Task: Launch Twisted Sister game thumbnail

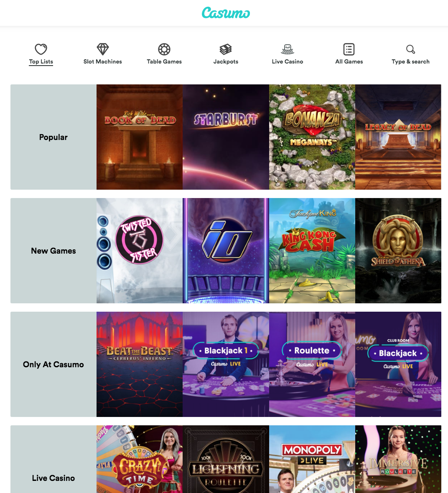Action: 140,251
